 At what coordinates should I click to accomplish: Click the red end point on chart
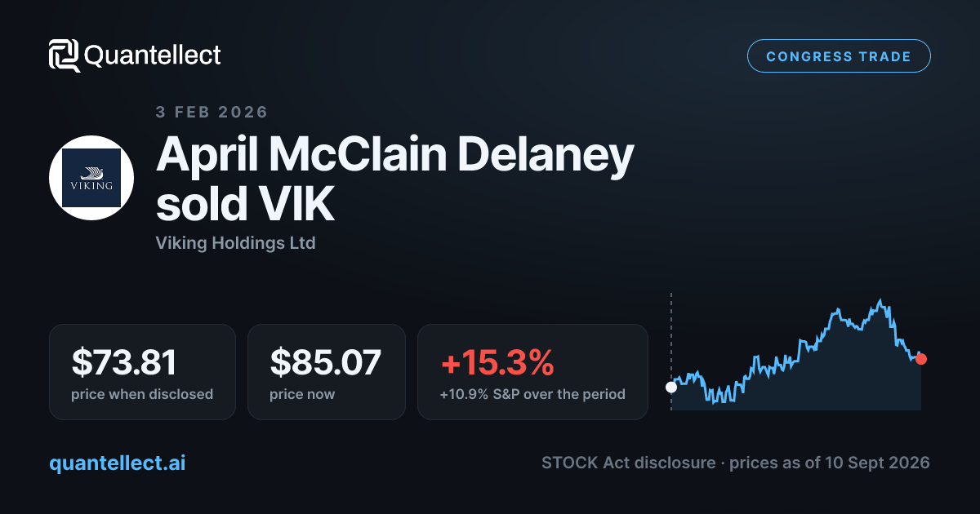point(921,359)
